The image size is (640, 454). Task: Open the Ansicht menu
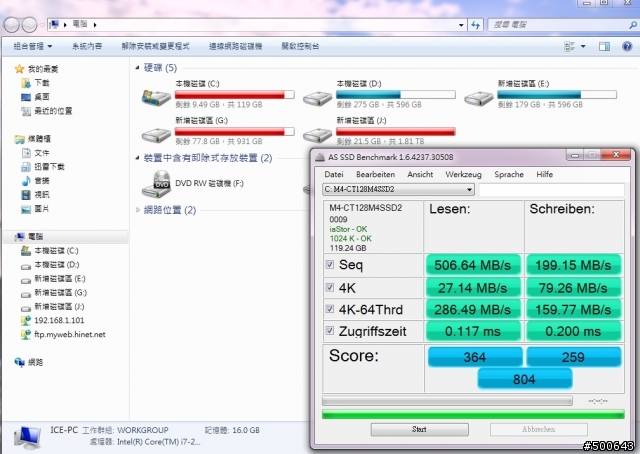[420, 174]
